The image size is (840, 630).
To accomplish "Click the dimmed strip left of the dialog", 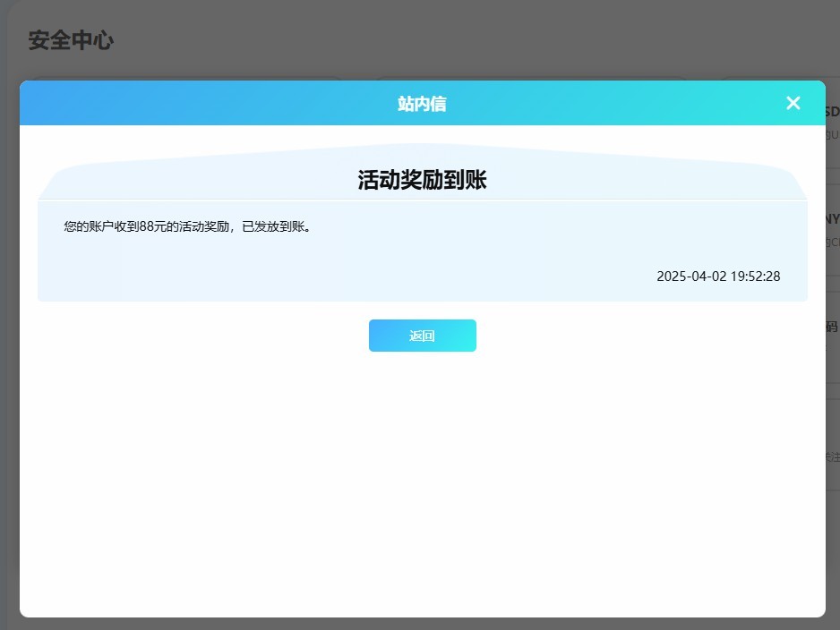I will pyautogui.click(x=9, y=358).
